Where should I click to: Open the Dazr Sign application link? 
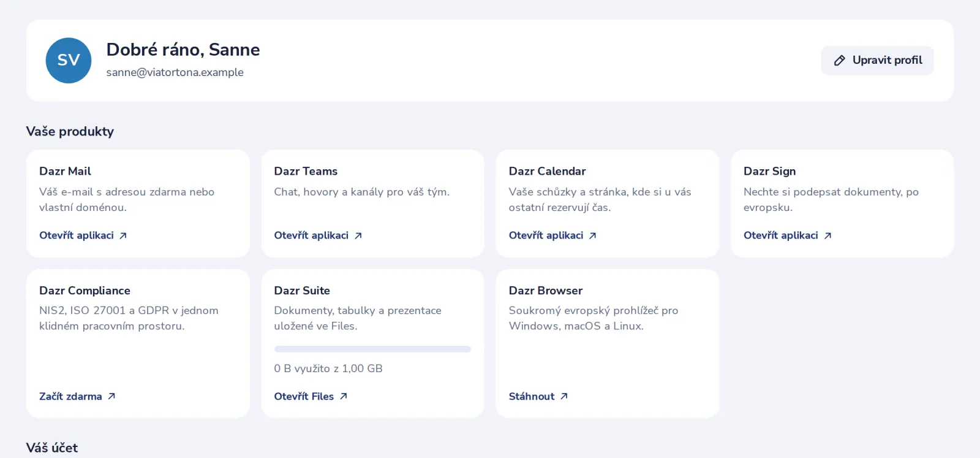coord(787,235)
